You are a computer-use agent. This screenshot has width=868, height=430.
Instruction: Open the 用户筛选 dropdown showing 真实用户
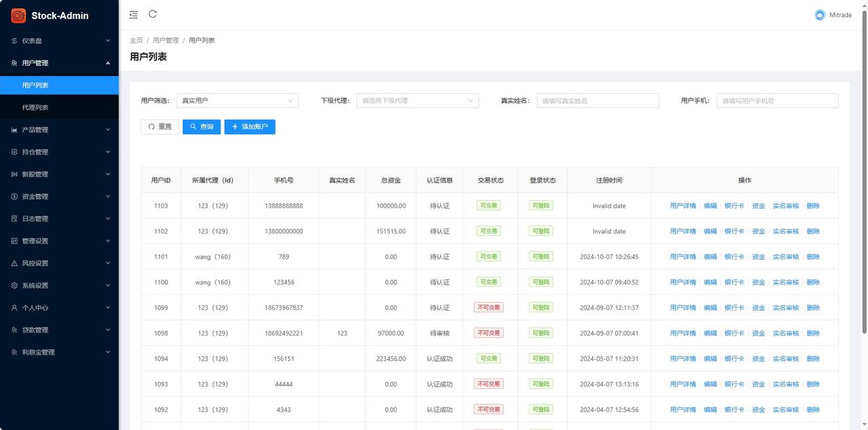coord(237,100)
